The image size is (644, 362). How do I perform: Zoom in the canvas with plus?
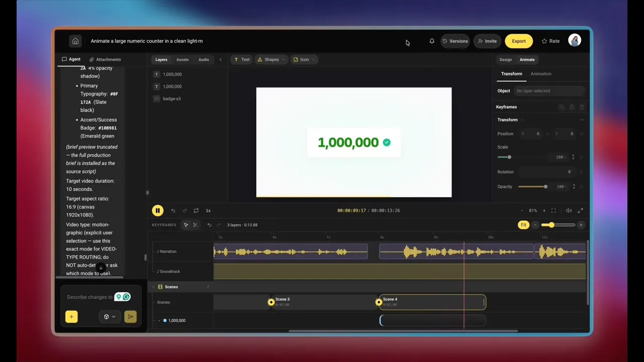[544, 211]
